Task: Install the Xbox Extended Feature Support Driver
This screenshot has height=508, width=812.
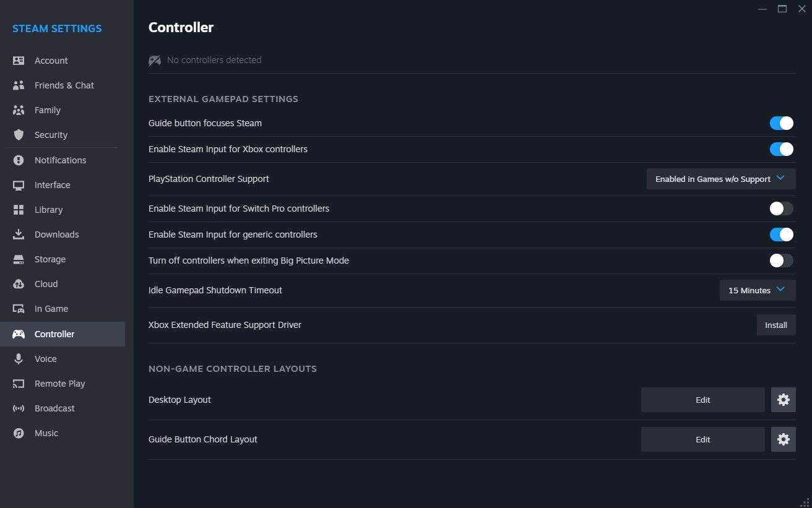Action: 776,324
